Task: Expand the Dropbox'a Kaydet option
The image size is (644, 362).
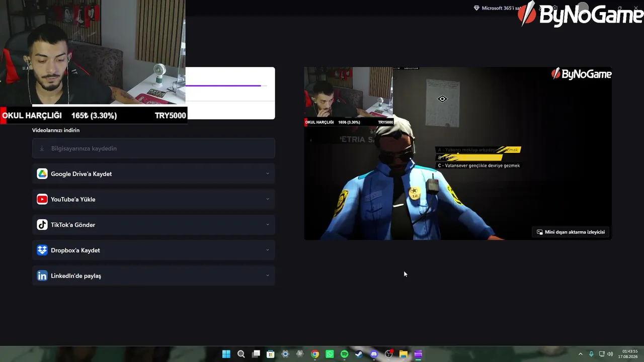Action: coord(267,250)
